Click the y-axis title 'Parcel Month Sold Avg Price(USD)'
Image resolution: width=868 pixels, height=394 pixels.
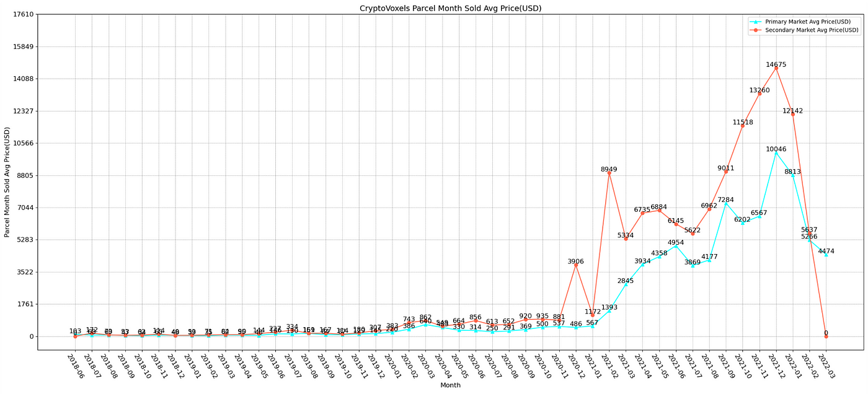(7, 182)
